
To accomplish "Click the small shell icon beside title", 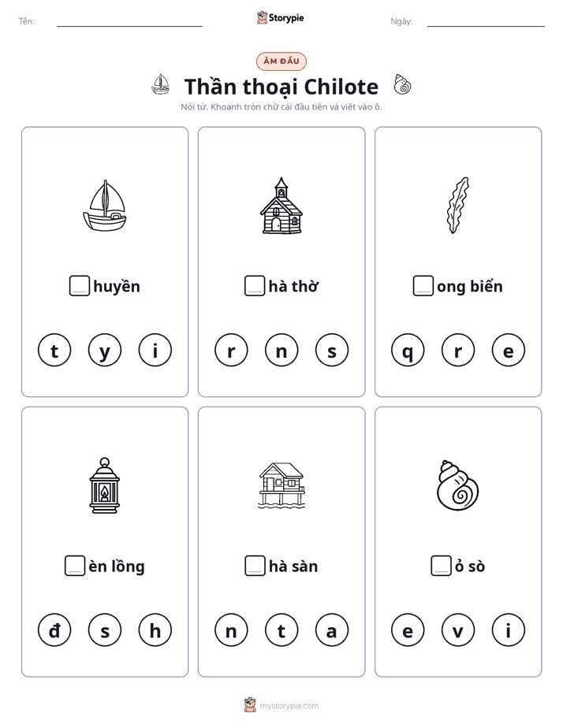I will click(402, 84).
